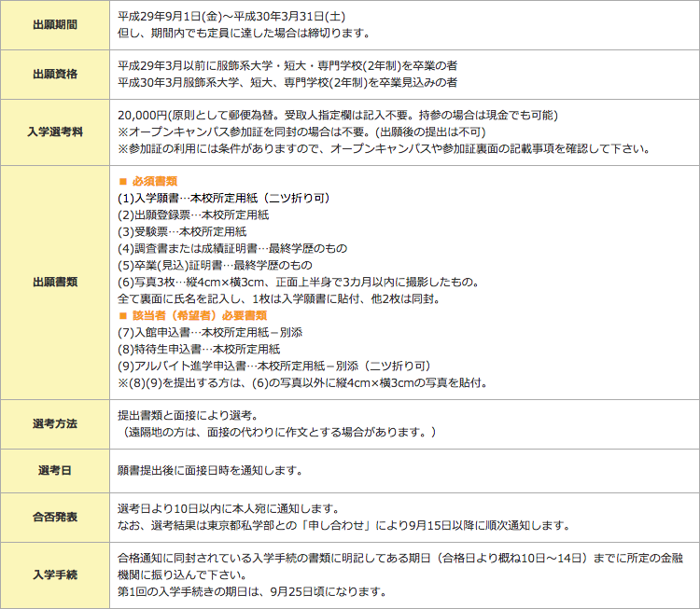Click the line 第1回の入学手続きの期日は、9月25日頃
Screen dimensions: 700x609
[x=252, y=592]
